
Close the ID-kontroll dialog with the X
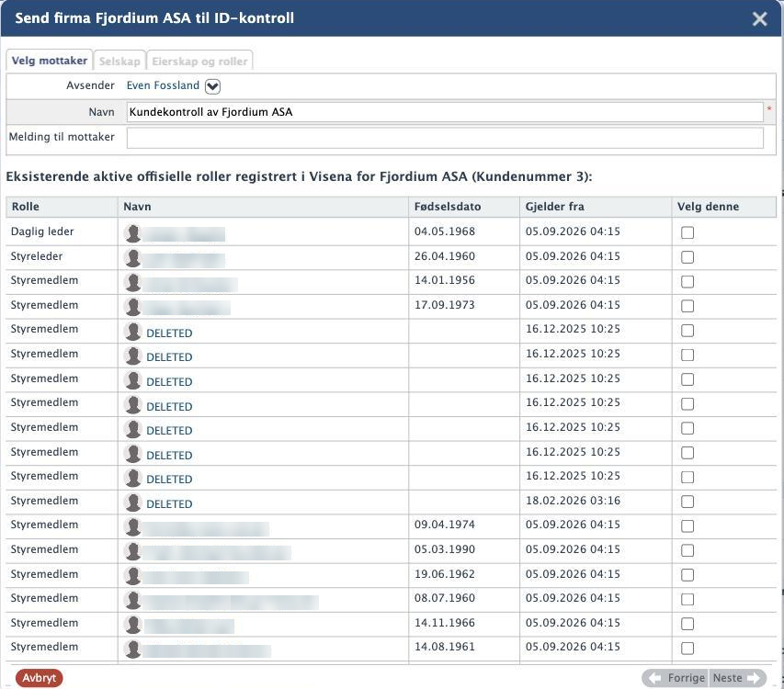click(759, 19)
